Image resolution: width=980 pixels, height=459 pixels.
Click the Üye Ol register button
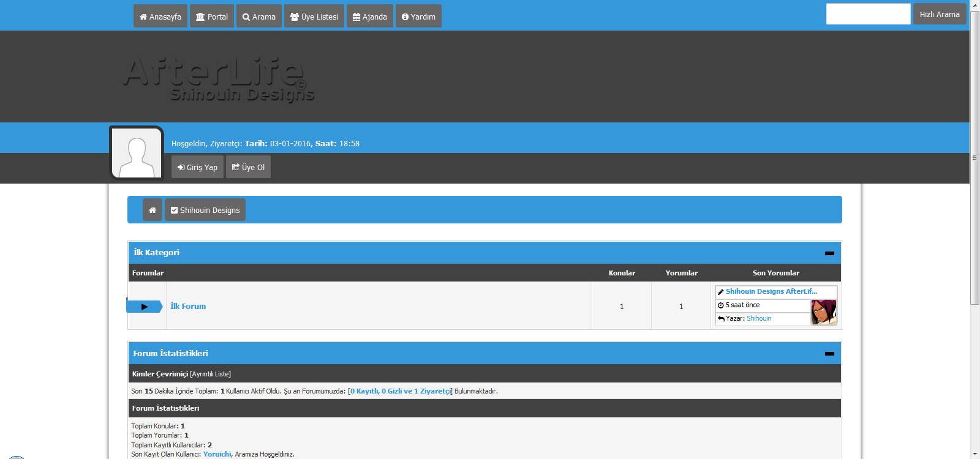(x=248, y=167)
